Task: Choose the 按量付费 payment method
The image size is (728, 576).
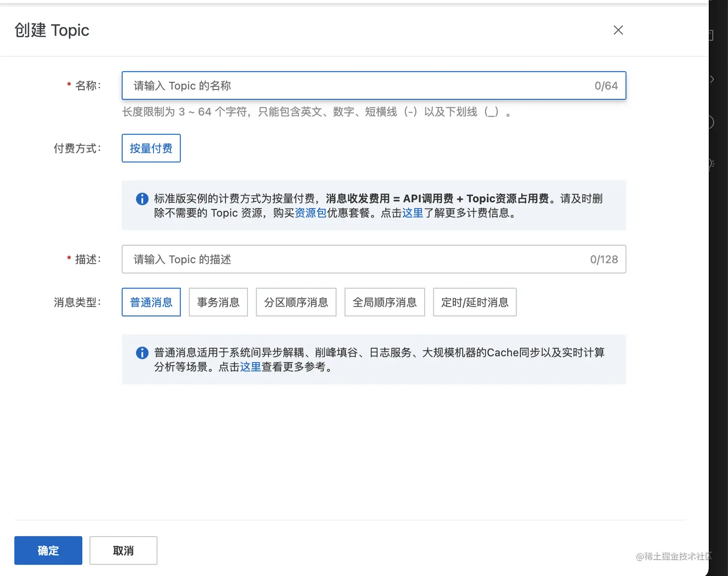Action: pos(151,148)
